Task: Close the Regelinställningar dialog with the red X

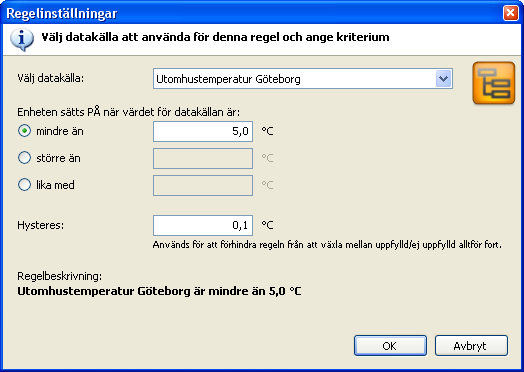Action: click(x=511, y=13)
